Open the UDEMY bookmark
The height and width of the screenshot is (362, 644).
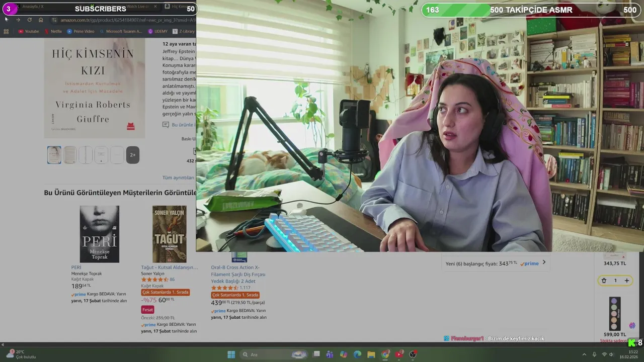[x=158, y=31]
